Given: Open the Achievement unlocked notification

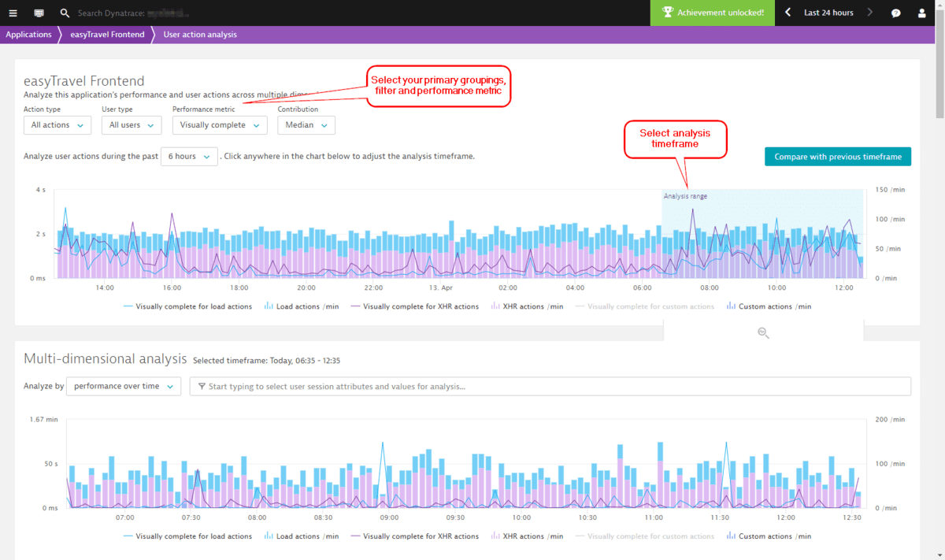Looking at the screenshot, I should click(712, 13).
